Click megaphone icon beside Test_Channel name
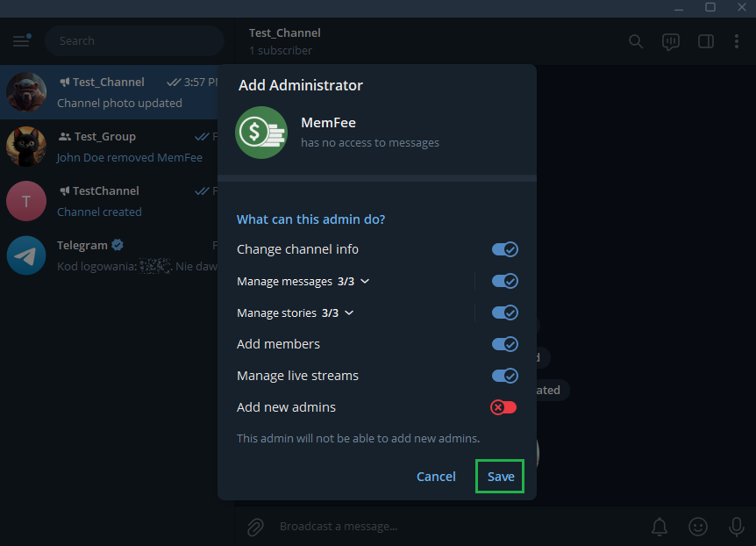This screenshot has height=546, width=756. (x=65, y=82)
